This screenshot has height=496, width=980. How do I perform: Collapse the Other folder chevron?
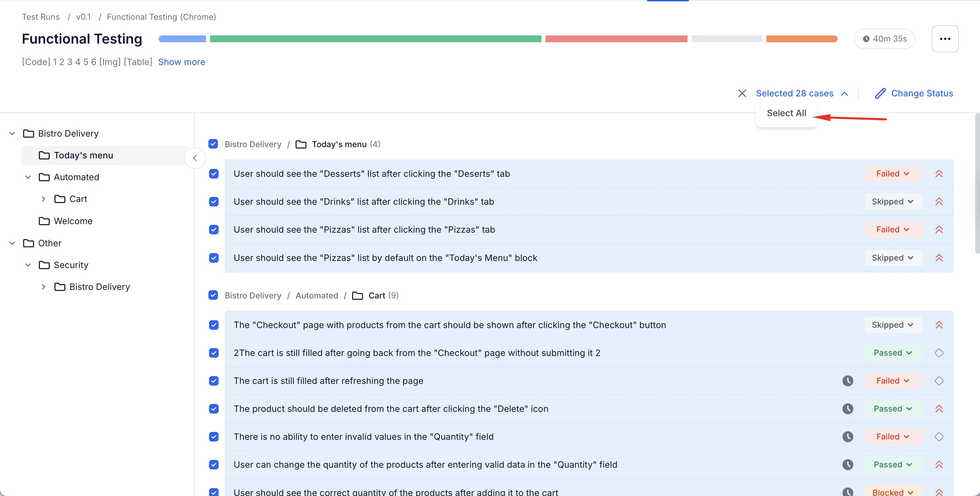(12, 243)
